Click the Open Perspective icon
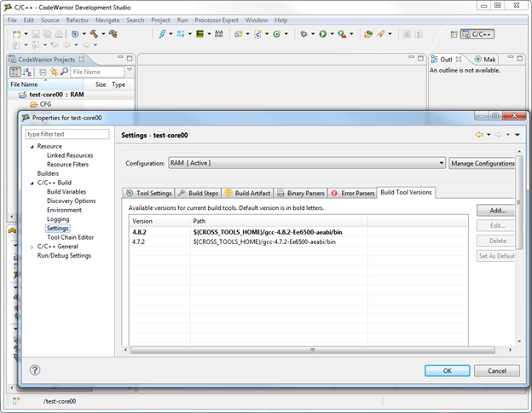 pos(454,34)
